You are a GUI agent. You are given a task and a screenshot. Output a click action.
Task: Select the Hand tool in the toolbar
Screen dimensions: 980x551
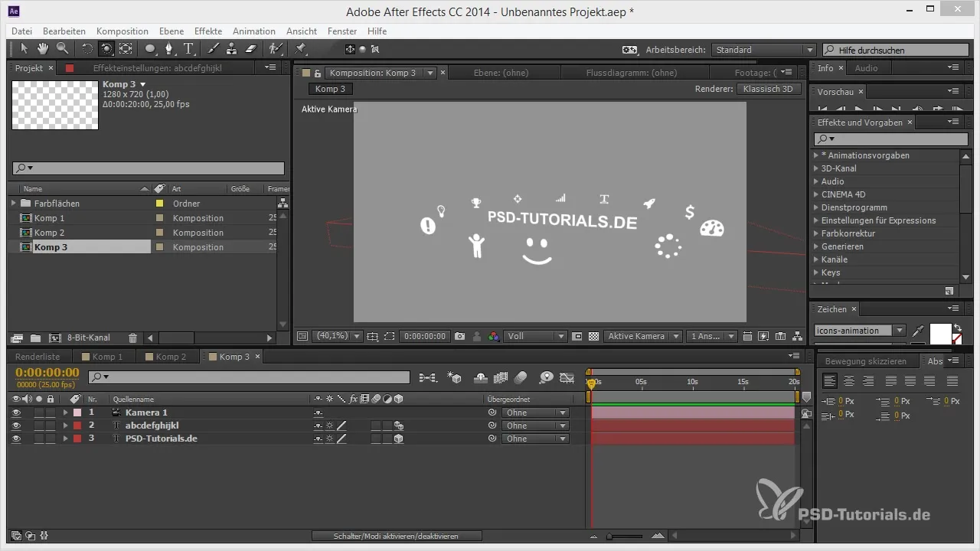pyautogui.click(x=43, y=49)
